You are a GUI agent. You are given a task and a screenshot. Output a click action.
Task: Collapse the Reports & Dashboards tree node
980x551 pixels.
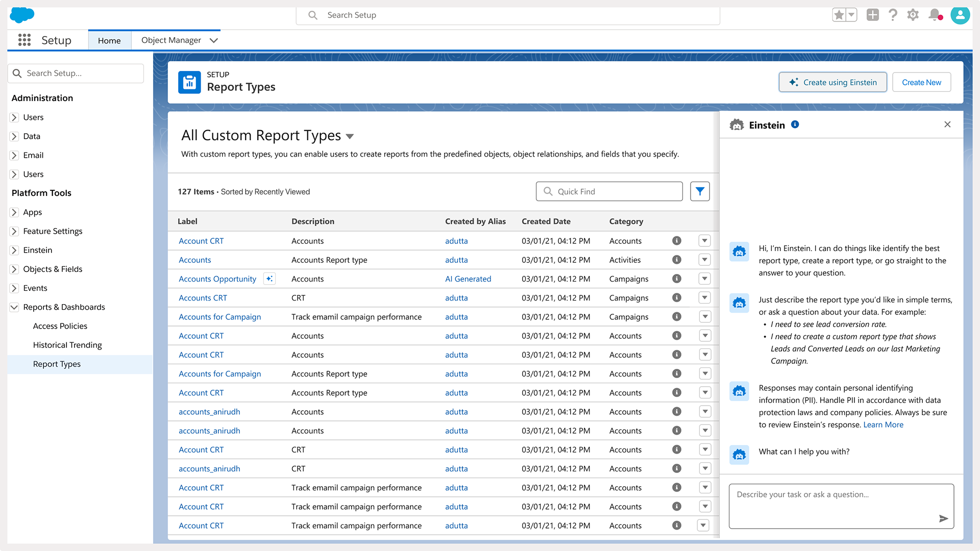tap(14, 307)
